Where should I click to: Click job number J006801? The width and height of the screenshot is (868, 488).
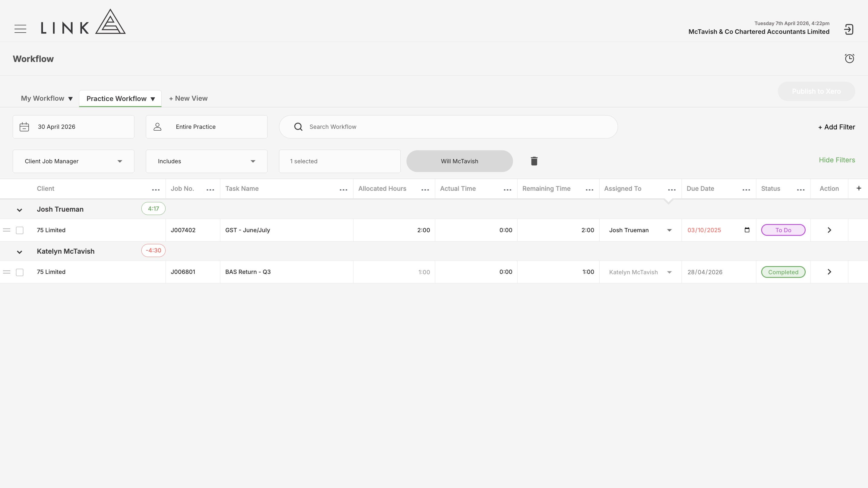pos(183,272)
